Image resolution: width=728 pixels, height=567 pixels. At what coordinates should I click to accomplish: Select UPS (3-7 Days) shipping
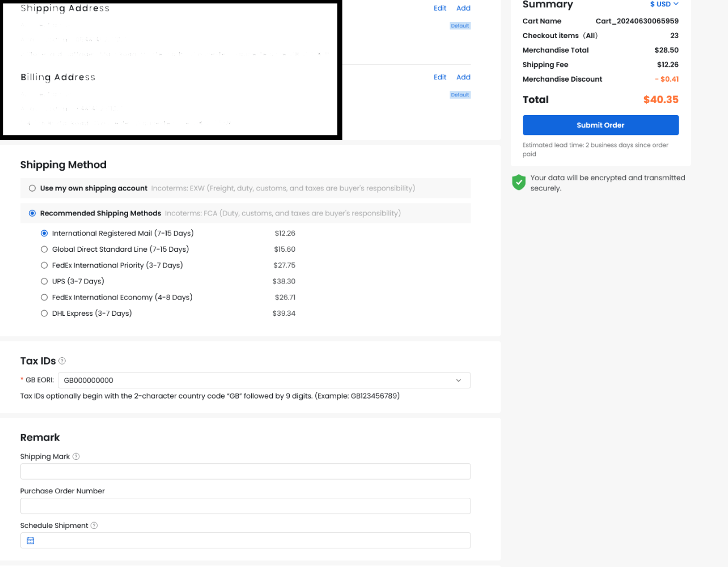click(44, 281)
